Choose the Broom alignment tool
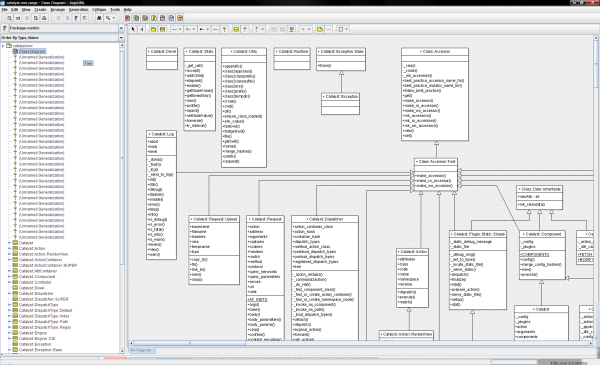The image size is (600, 365). 142,29
